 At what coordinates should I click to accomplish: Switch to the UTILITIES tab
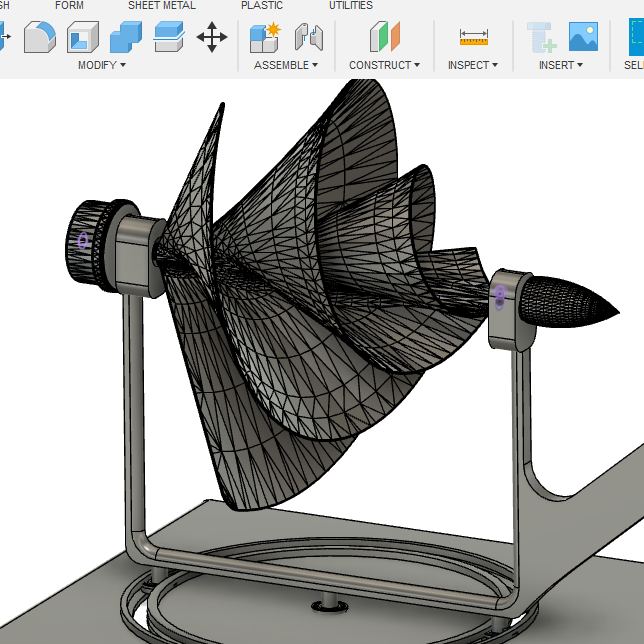[x=351, y=5]
